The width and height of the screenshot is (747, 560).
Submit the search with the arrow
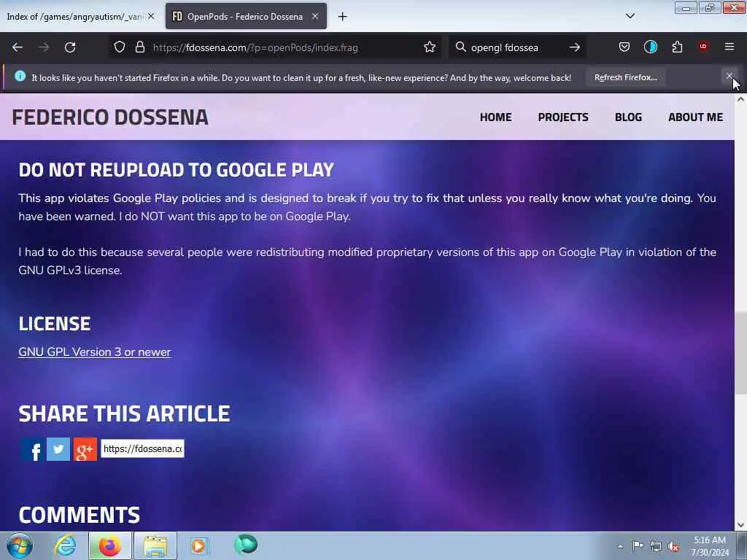pyautogui.click(x=575, y=47)
